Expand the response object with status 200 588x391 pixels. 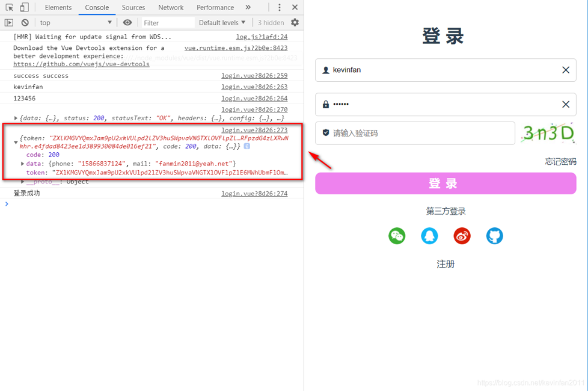click(16, 118)
